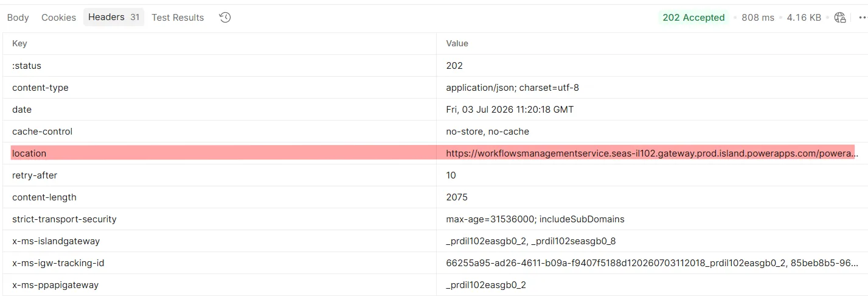This screenshot has height=296, width=868.
Task: Select the location key cell
Action: point(220,153)
